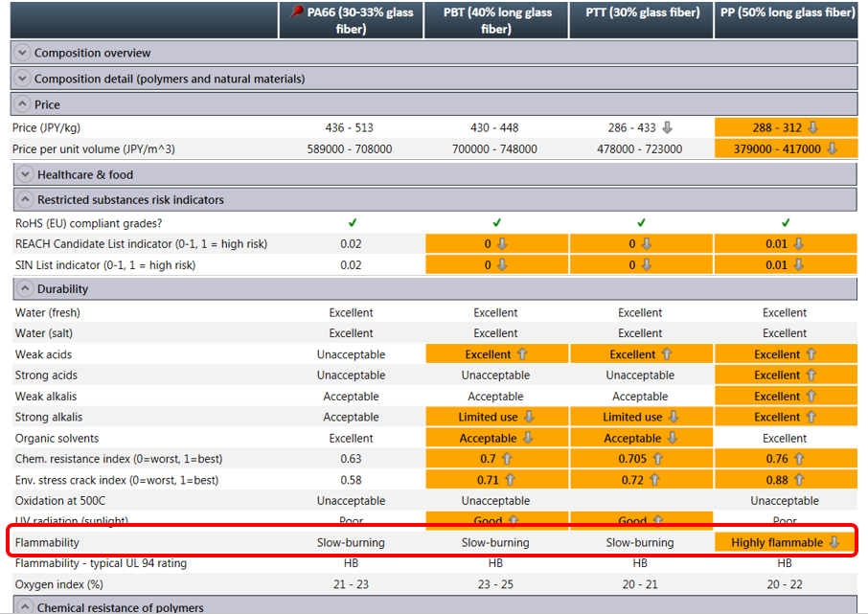Select the PA66 (30-33% glass fiber) column header

coord(351,20)
